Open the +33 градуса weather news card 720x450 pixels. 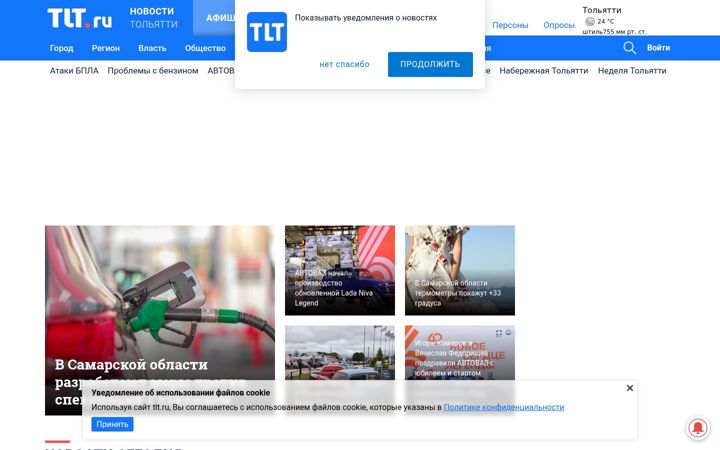coord(460,270)
